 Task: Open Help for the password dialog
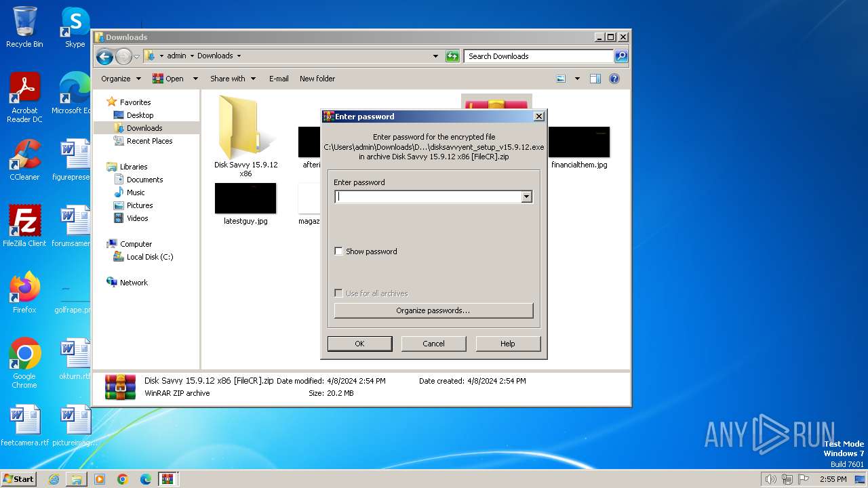point(508,344)
